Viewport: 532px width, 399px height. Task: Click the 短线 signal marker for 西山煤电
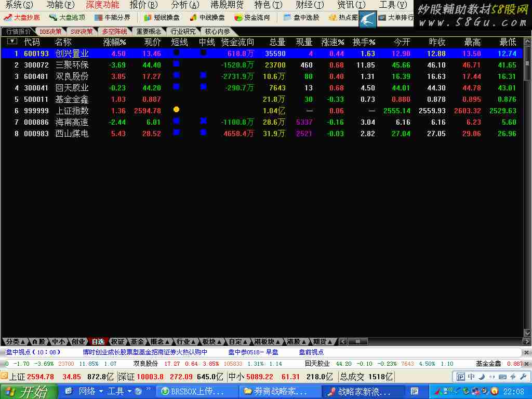176,132
